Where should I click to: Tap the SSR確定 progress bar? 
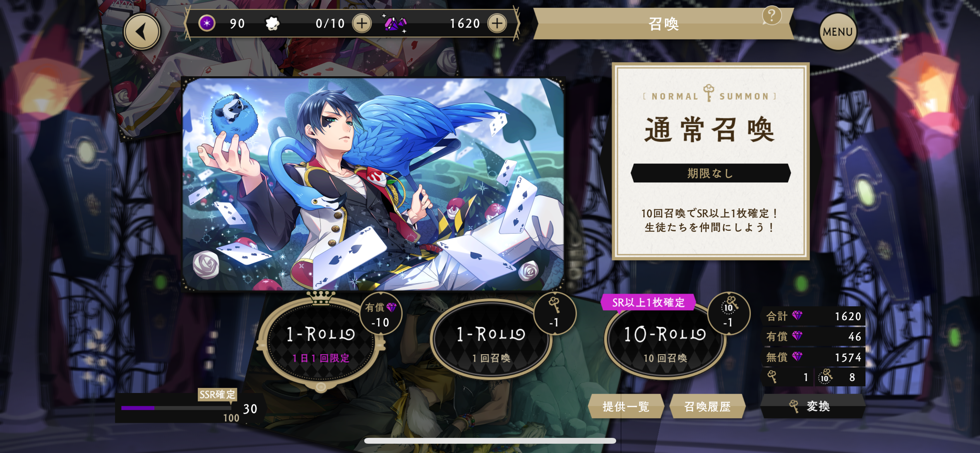click(x=177, y=408)
